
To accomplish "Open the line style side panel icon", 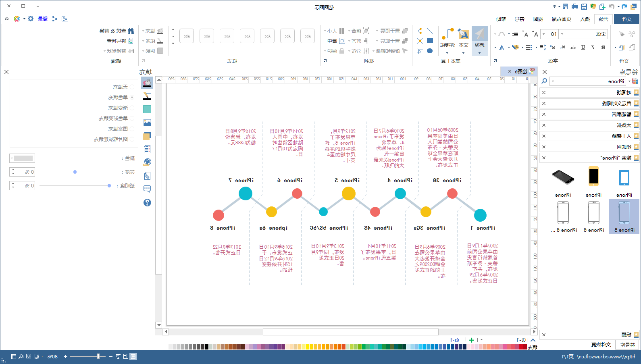I will (x=147, y=96).
